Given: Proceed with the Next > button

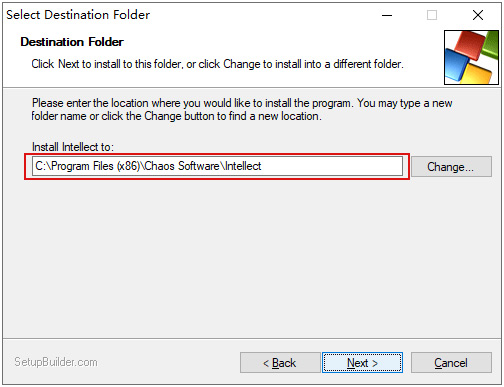Looking at the screenshot, I should [x=362, y=362].
